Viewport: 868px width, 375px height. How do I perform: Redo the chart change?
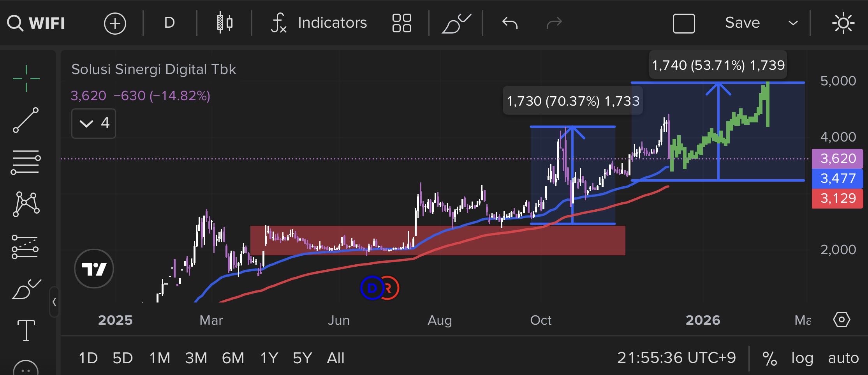point(554,23)
